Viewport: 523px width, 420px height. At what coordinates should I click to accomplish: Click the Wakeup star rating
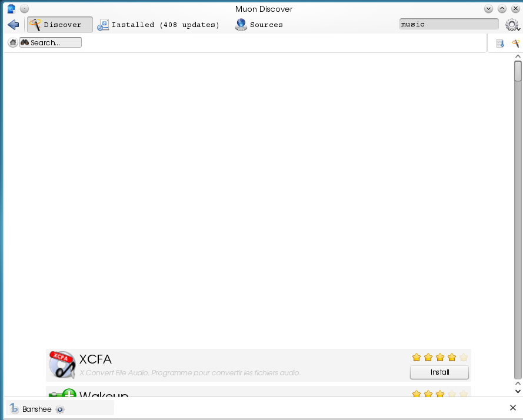[439, 394]
